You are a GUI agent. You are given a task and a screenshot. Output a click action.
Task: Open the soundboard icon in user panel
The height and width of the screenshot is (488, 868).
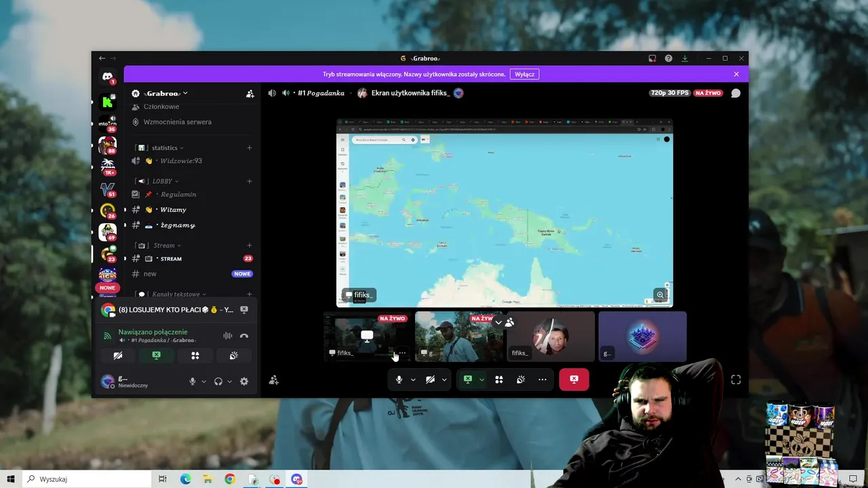pos(234,355)
